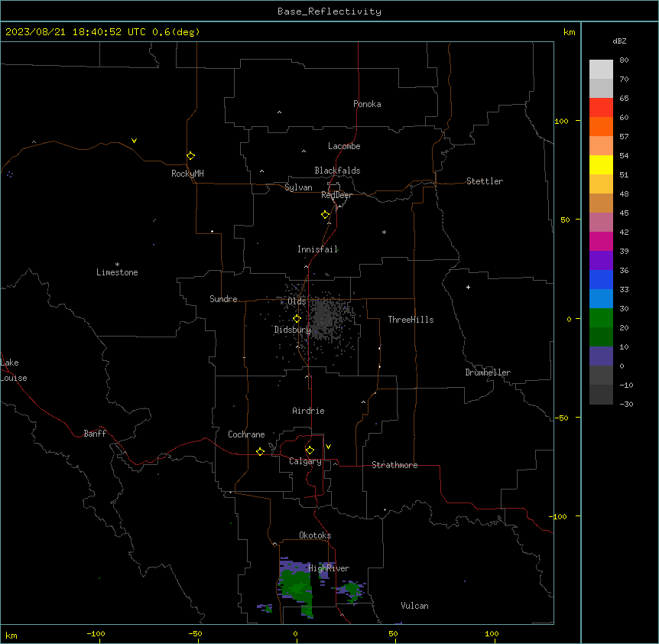659x644 pixels.
Task: Click the yellow V marker east of Calgary
Action: 328,447
